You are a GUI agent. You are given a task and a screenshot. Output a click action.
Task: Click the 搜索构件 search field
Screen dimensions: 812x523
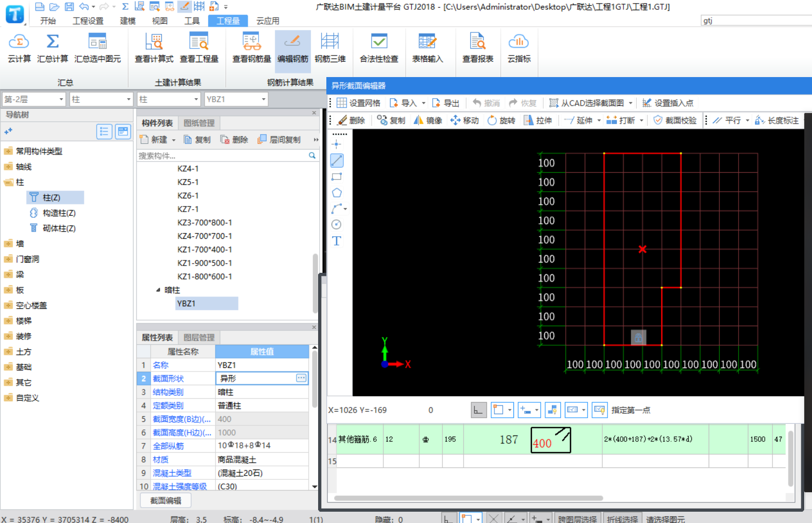point(223,156)
